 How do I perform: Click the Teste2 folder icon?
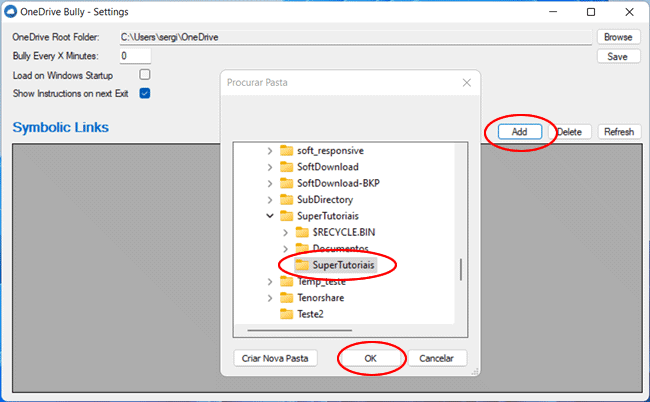coord(287,313)
